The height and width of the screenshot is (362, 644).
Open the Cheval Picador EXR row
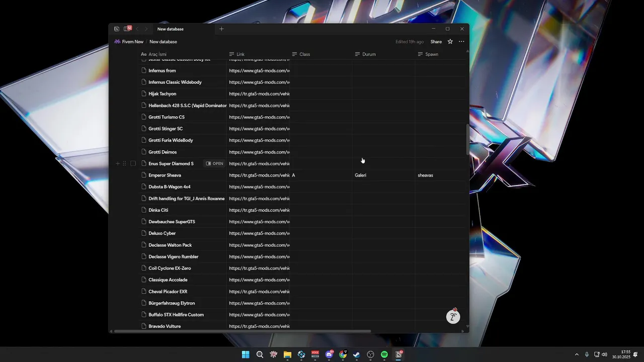168,292
